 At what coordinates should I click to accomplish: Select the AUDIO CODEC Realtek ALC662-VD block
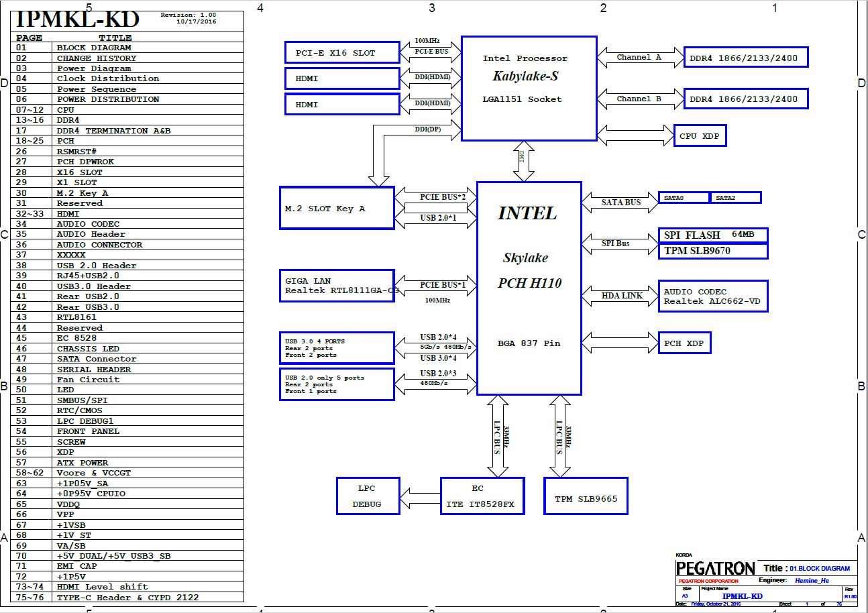point(713,296)
